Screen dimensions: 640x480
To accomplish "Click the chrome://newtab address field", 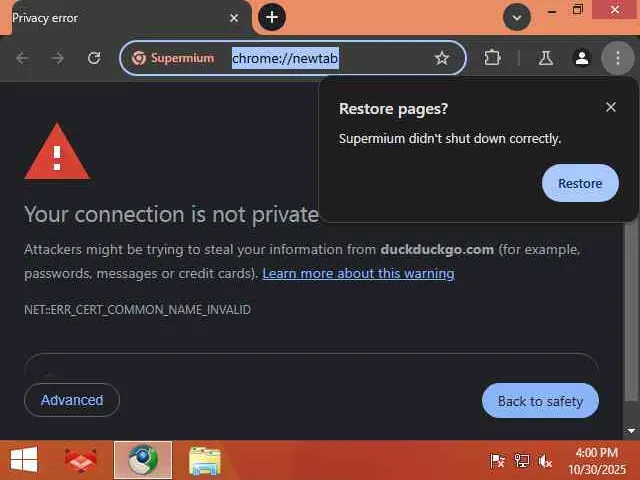I will (285, 58).
